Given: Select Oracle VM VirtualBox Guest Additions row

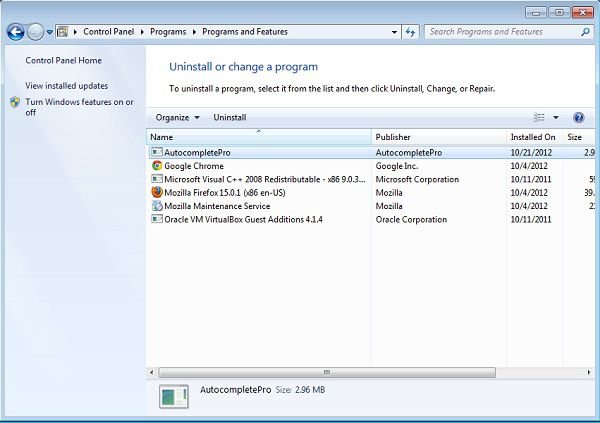Looking at the screenshot, I should 371,219.
